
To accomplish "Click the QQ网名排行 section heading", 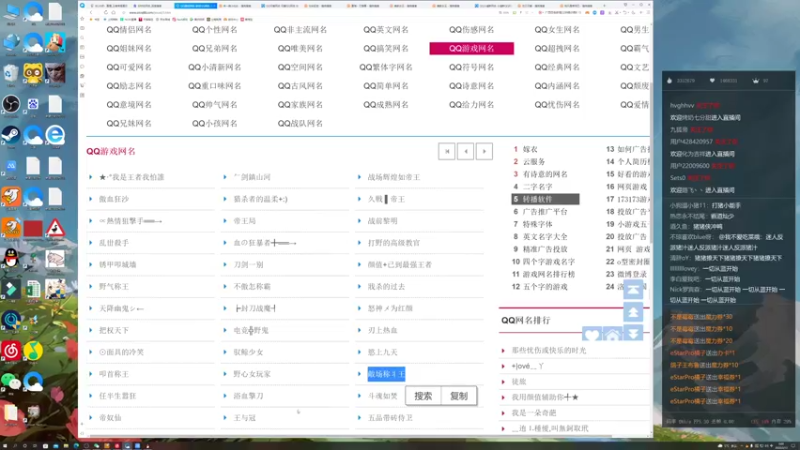I will click(x=526, y=320).
